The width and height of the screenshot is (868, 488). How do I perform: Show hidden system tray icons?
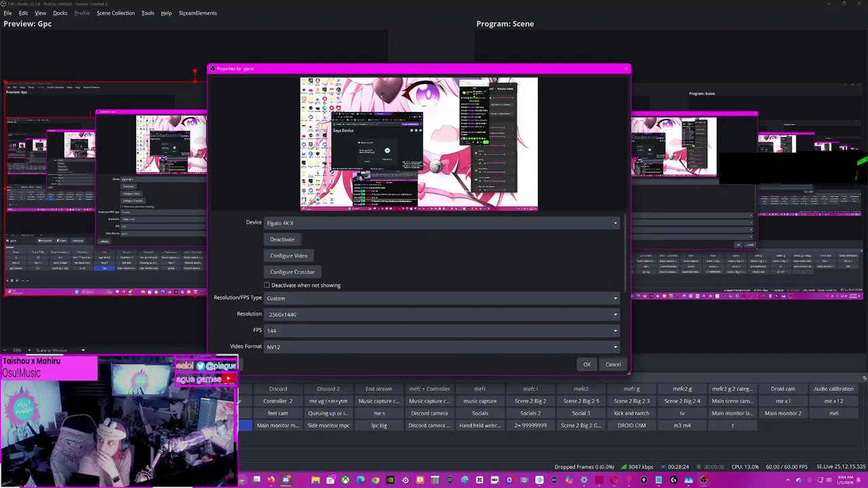pyautogui.click(x=788, y=481)
